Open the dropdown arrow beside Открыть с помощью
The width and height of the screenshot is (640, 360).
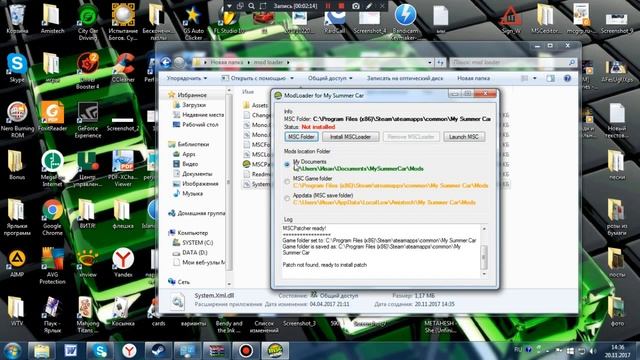(x=292, y=78)
